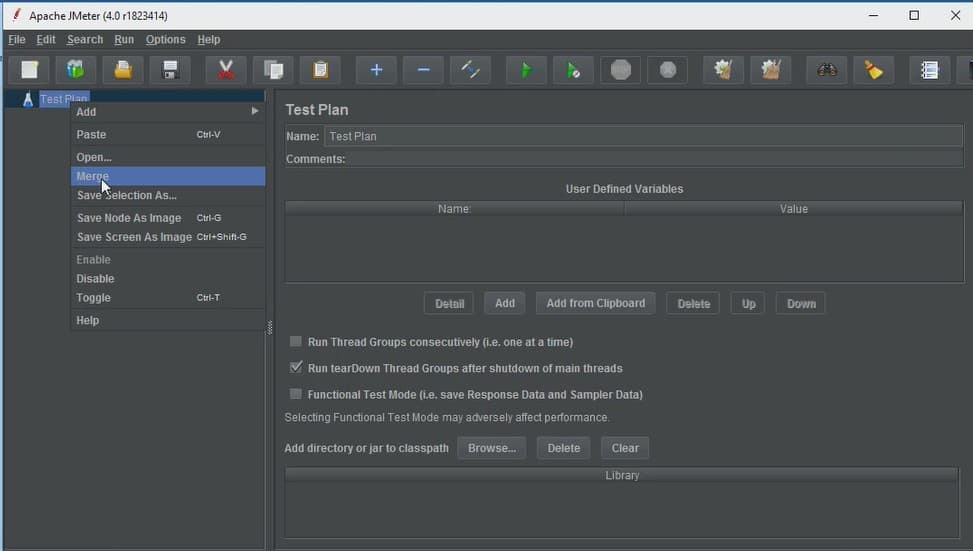
Task: Choose Save Screen As Image
Action: tap(168, 237)
